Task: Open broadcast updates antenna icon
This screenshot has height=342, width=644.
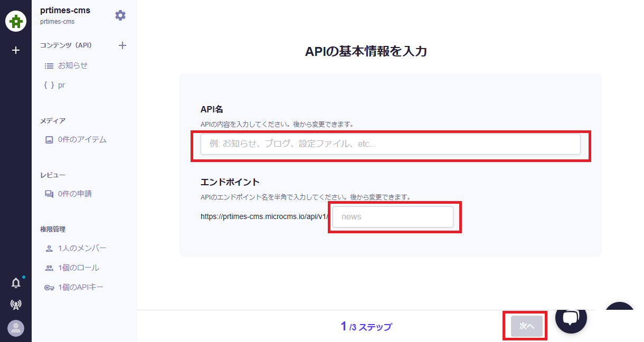Action: 16,305
